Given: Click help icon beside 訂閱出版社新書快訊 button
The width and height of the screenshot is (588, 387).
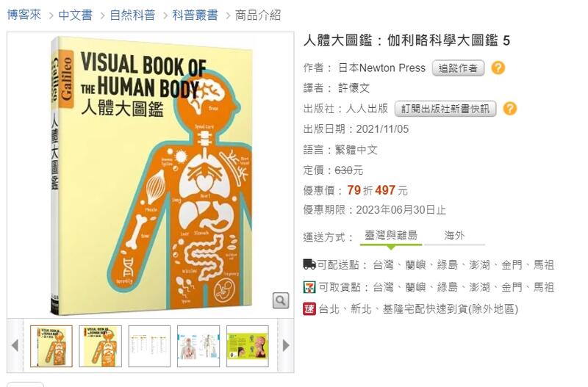Looking at the screenshot, I should pos(509,109).
